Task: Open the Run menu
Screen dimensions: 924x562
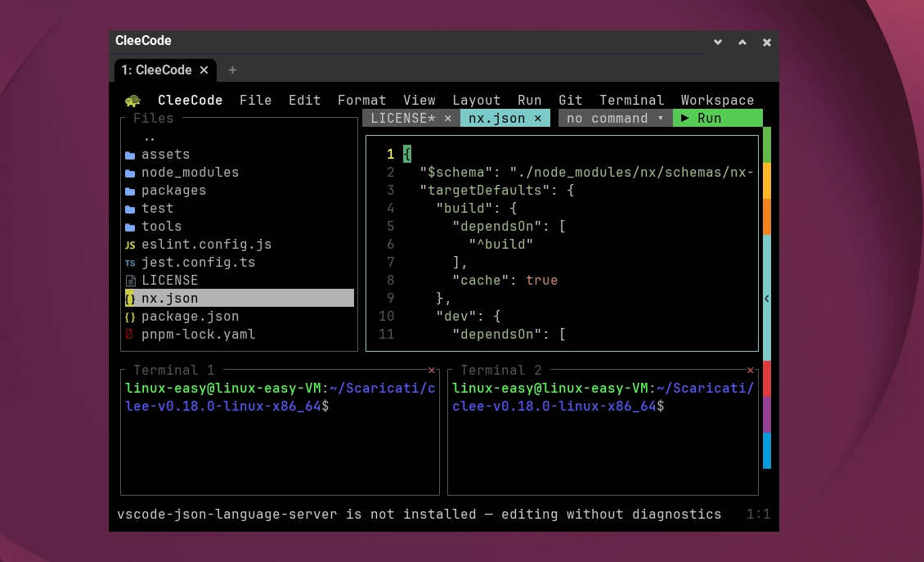Action: [x=529, y=101]
